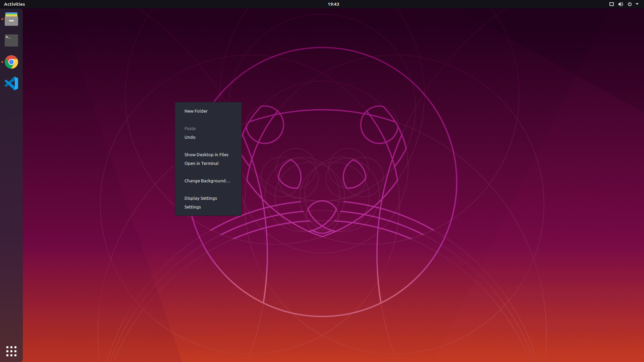The image size is (644, 362).
Task: Show Applications grid in the dock
Action: click(11, 351)
